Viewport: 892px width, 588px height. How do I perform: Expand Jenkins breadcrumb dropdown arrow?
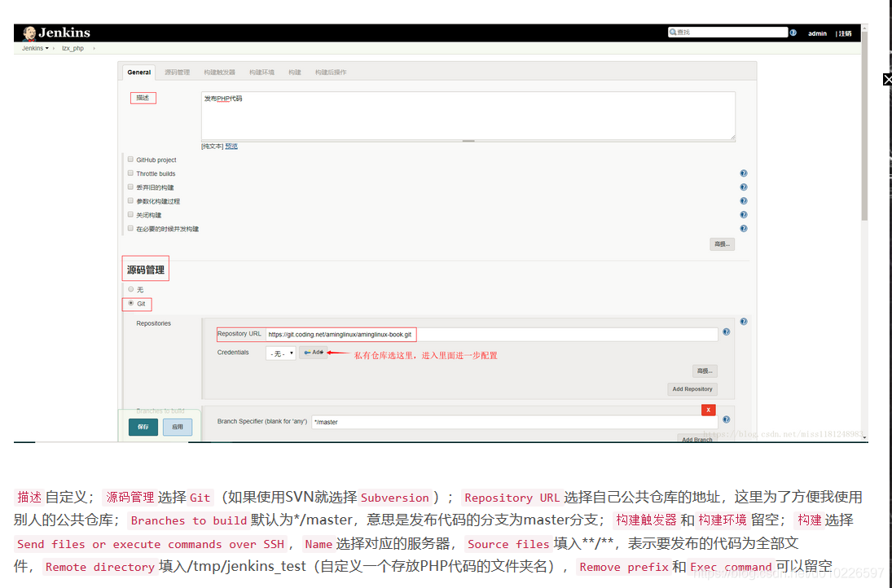click(46, 48)
